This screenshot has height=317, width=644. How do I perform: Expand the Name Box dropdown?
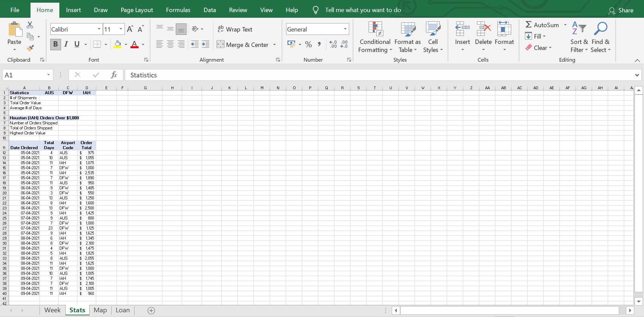(x=48, y=75)
